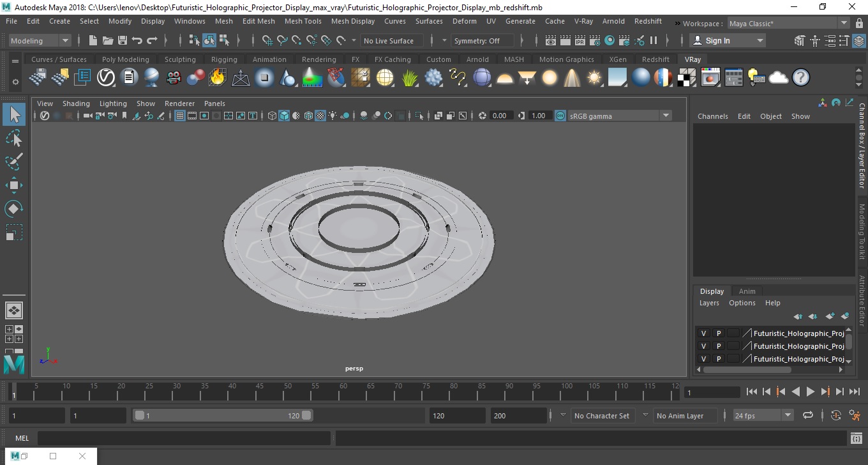This screenshot has width=868, height=465.
Task: Create a new scene with the New file icon
Action: click(x=93, y=40)
